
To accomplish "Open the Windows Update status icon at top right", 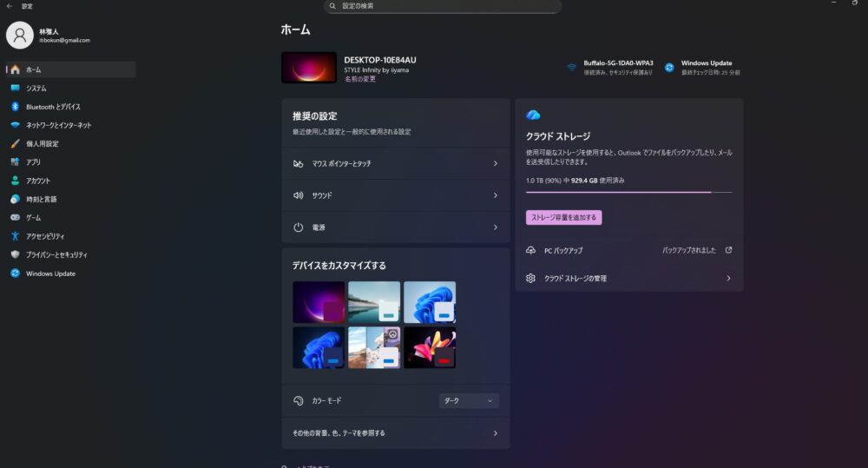I will (x=669, y=67).
